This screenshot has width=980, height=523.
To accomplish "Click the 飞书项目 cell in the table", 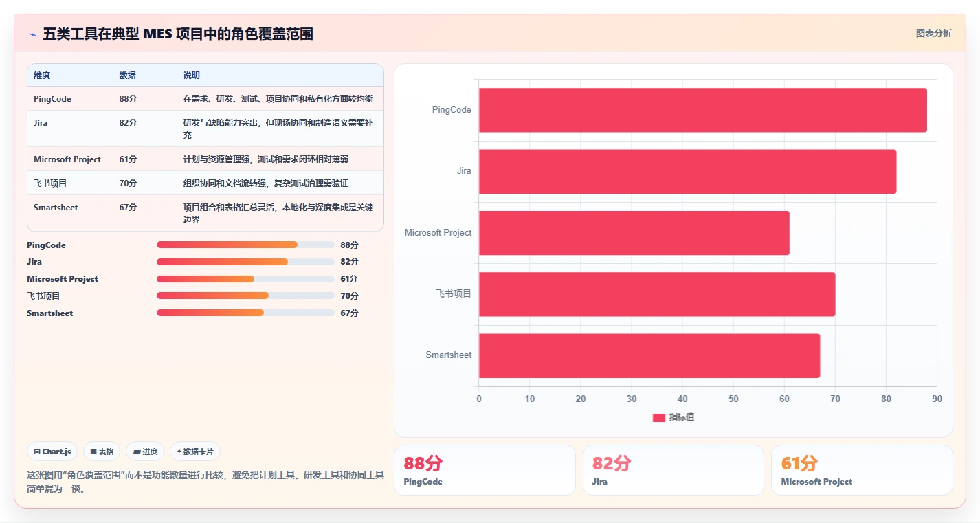I will tap(50, 183).
